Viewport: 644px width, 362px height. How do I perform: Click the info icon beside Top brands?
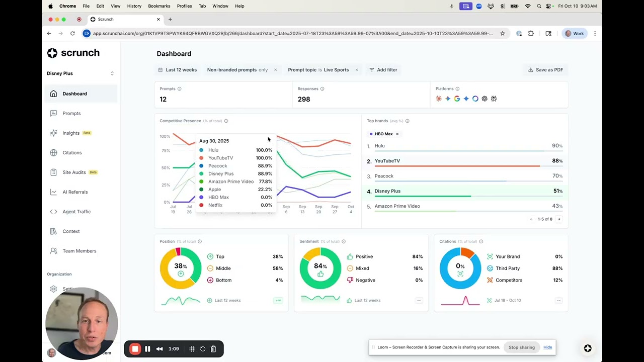(x=408, y=121)
